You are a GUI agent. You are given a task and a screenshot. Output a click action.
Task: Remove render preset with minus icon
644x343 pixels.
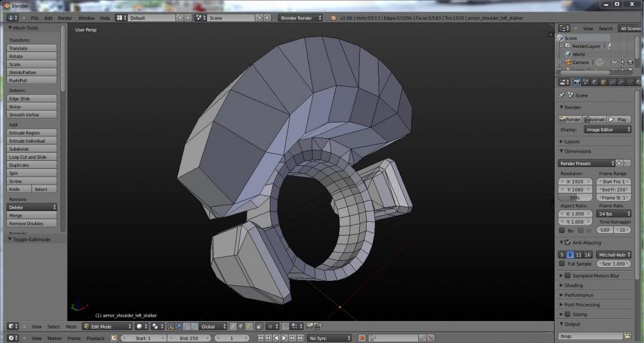click(627, 163)
